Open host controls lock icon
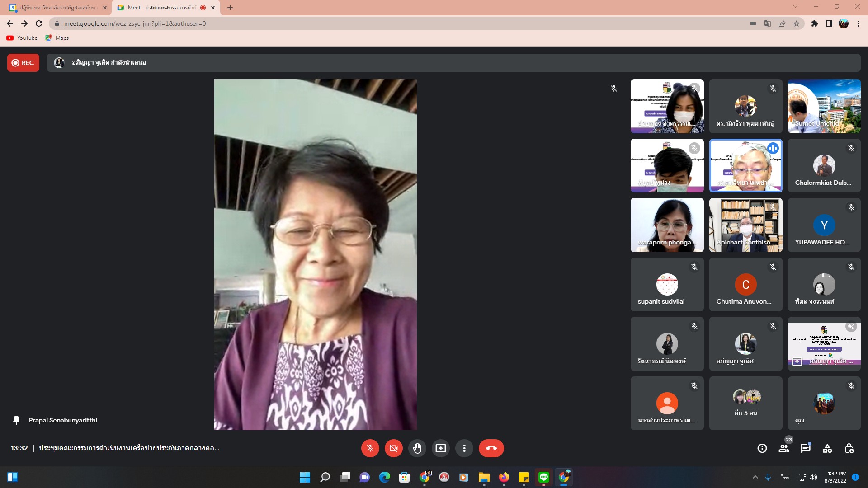 [x=849, y=448]
